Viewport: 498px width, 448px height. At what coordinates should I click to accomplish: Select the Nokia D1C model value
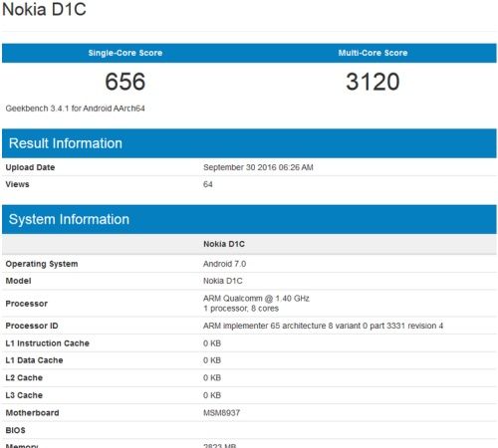222,281
